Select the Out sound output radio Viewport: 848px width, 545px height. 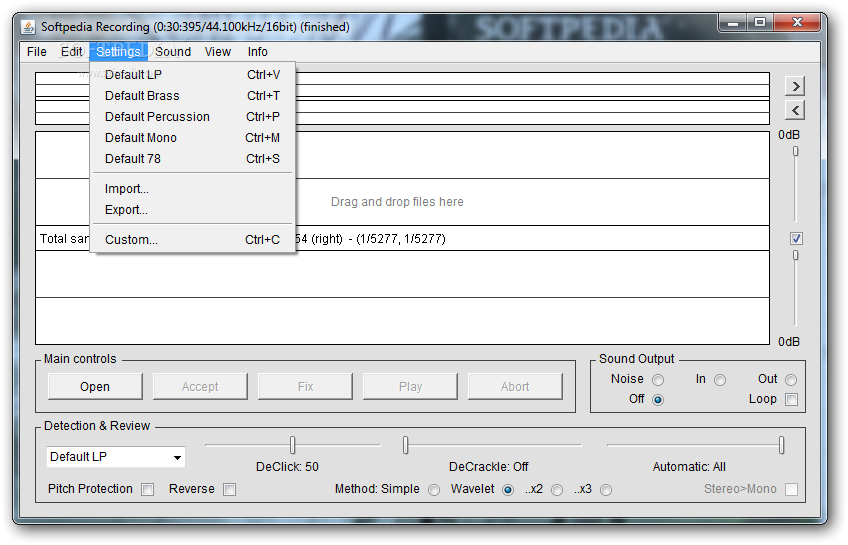pos(791,380)
